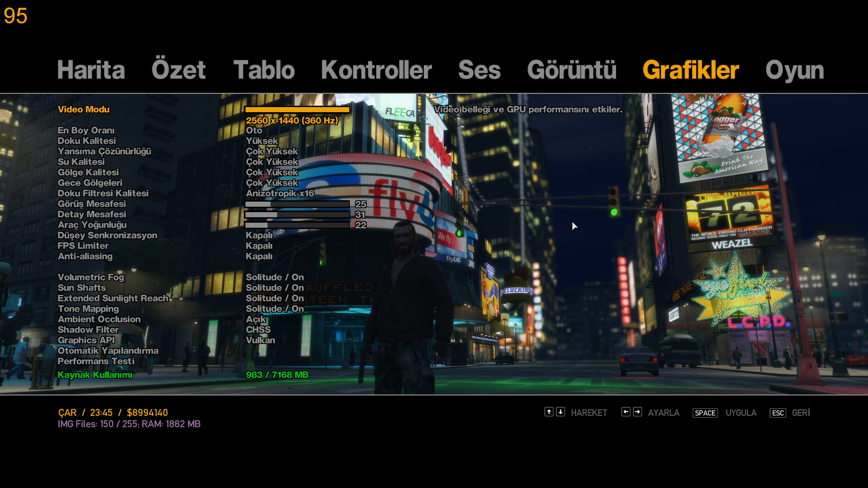Click the UYGULA apply label
This screenshot has height=488, width=868.
click(741, 413)
